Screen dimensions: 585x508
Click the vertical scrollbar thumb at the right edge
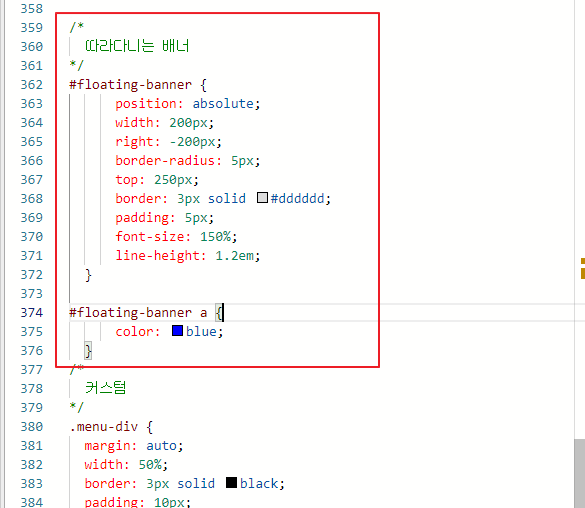pyautogui.click(x=579, y=473)
